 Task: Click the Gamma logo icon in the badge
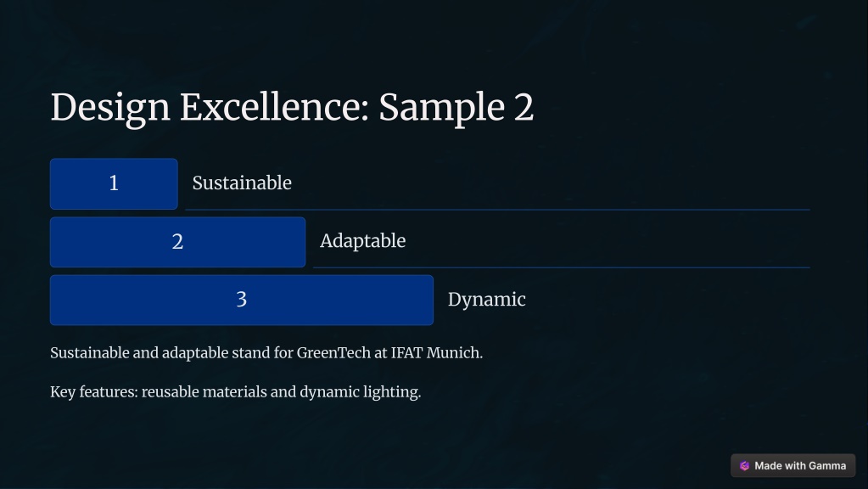[x=745, y=466]
